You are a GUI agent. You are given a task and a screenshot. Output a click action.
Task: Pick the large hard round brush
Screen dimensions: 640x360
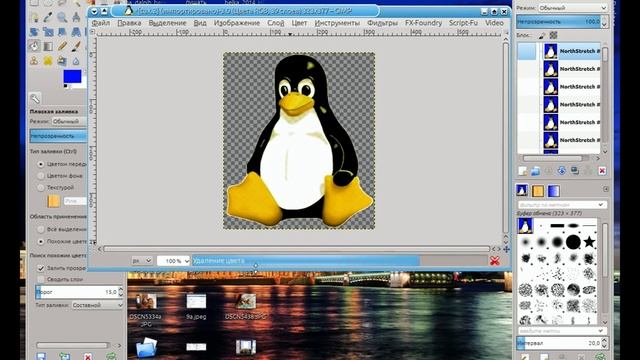pyautogui.click(x=573, y=242)
